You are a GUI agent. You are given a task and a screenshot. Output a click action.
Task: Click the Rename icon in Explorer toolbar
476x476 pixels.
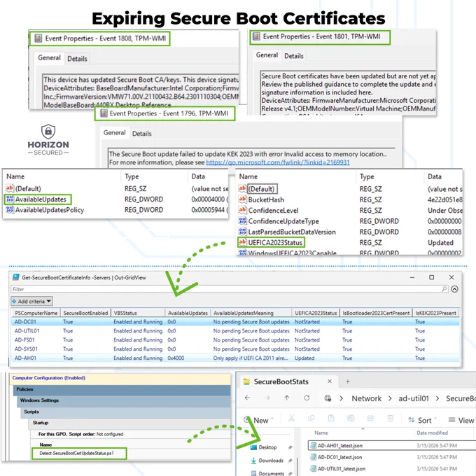click(x=351, y=419)
